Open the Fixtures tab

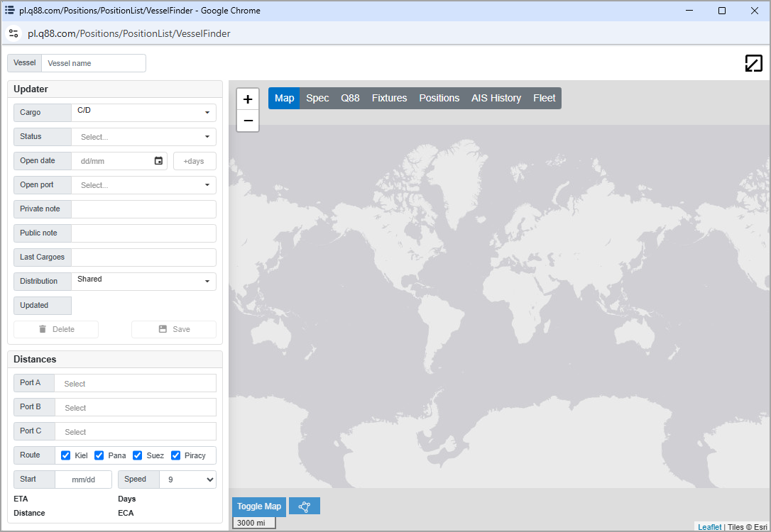(390, 99)
